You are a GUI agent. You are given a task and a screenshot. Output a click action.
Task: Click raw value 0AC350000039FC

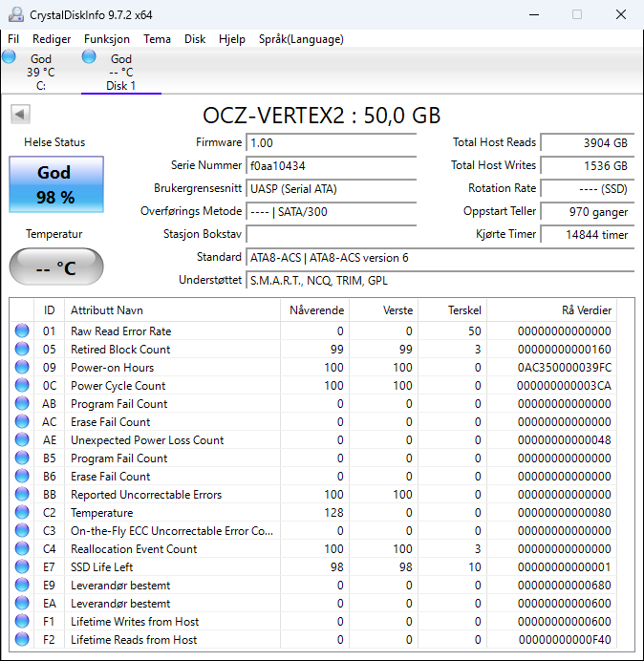click(x=565, y=368)
